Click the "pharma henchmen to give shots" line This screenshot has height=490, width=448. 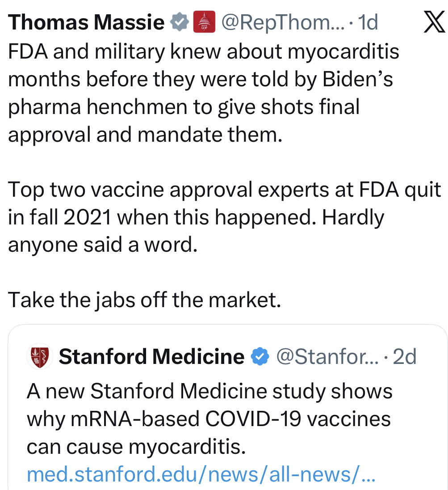click(x=184, y=107)
